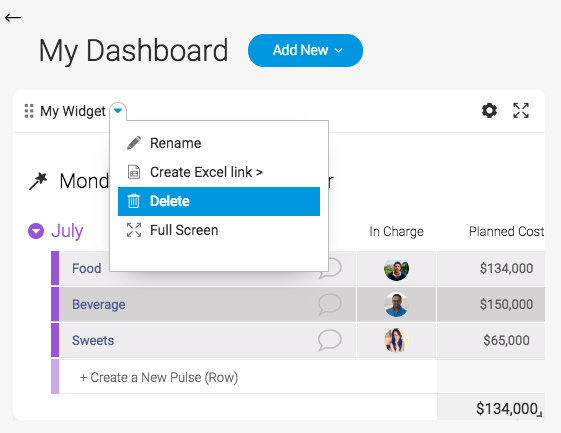Viewport: 561px width, 433px height.
Task: Click the fullscreen expand icon in widget header
Action: tap(521, 110)
